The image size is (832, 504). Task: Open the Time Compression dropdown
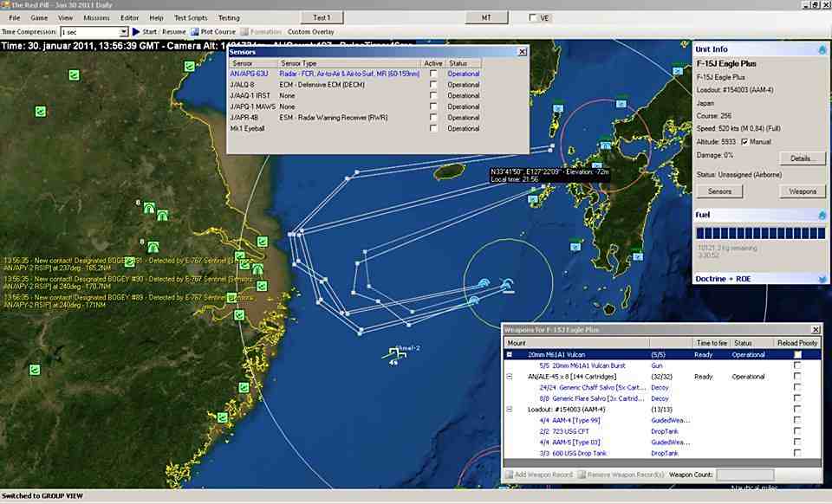(123, 31)
